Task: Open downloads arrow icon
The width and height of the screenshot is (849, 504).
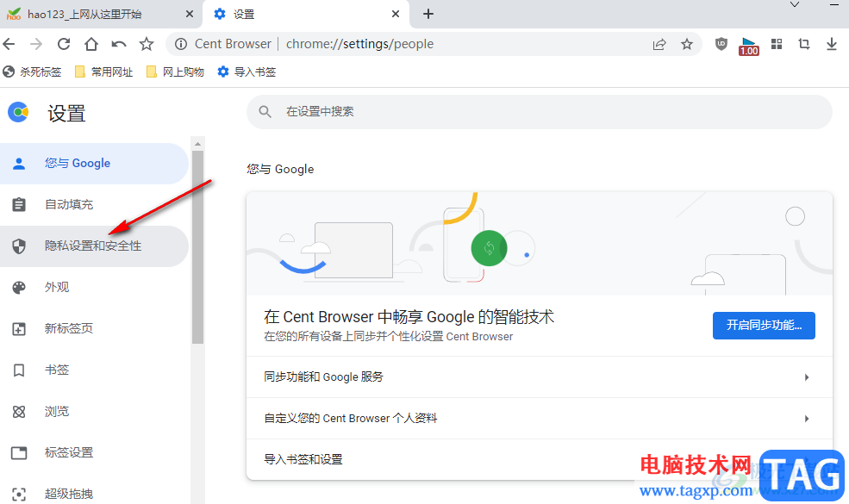Action: [x=832, y=45]
